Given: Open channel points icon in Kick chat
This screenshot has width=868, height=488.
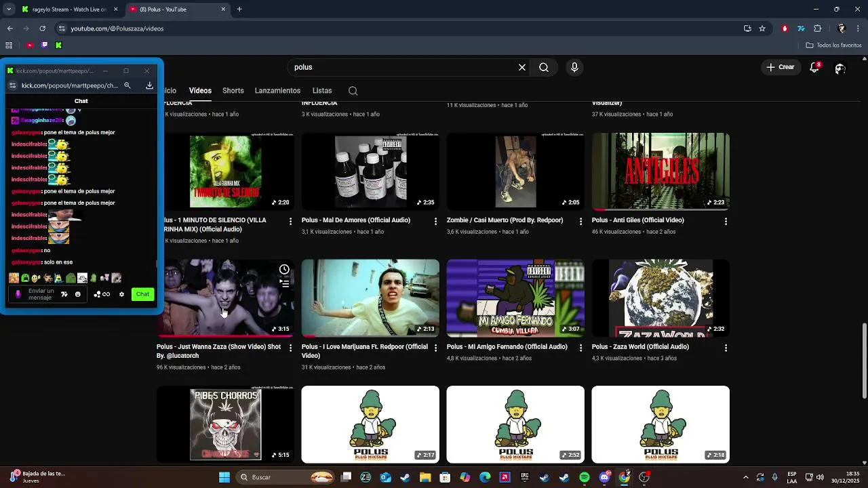Looking at the screenshot, I should click(x=102, y=294).
